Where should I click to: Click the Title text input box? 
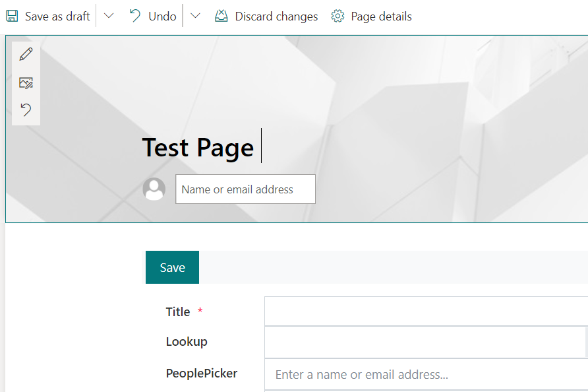425,311
